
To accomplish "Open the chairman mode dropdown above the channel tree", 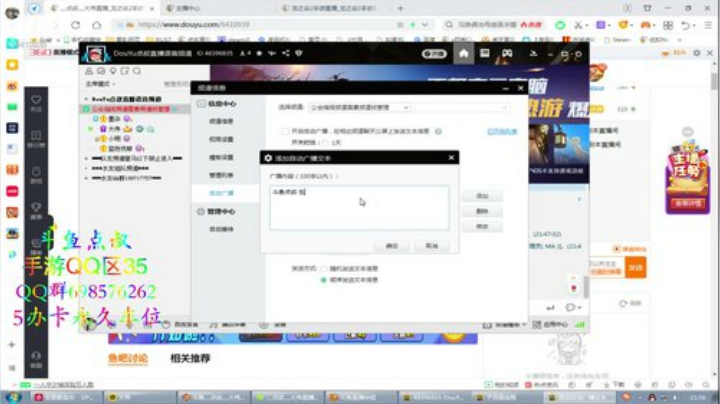I will tap(101, 84).
